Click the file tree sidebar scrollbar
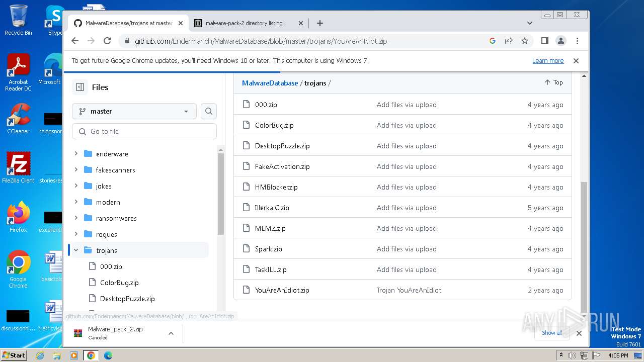This screenshot has height=362, width=644. [220, 194]
